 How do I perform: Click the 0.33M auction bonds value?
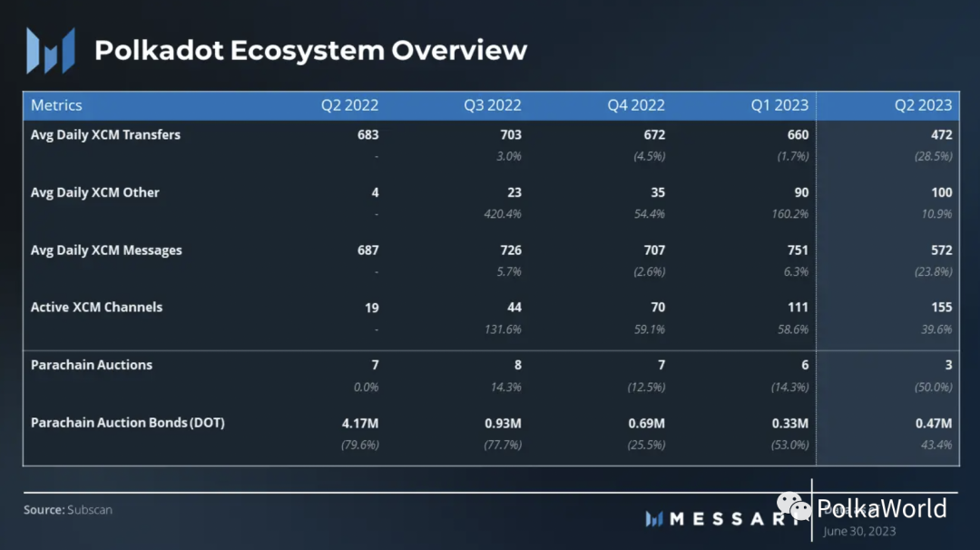(790, 423)
